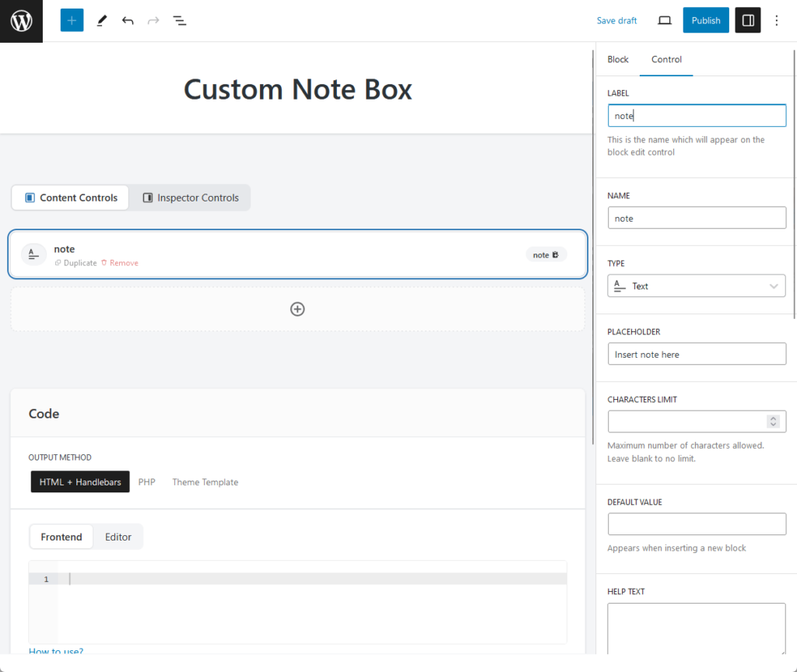Click line 1 of the code editor

pos(313,579)
